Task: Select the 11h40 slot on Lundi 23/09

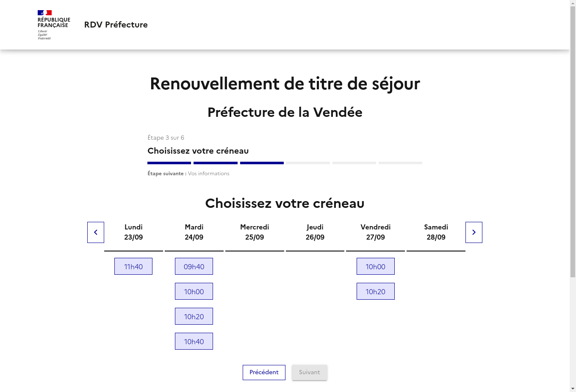Action: click(x=133, y=266)
